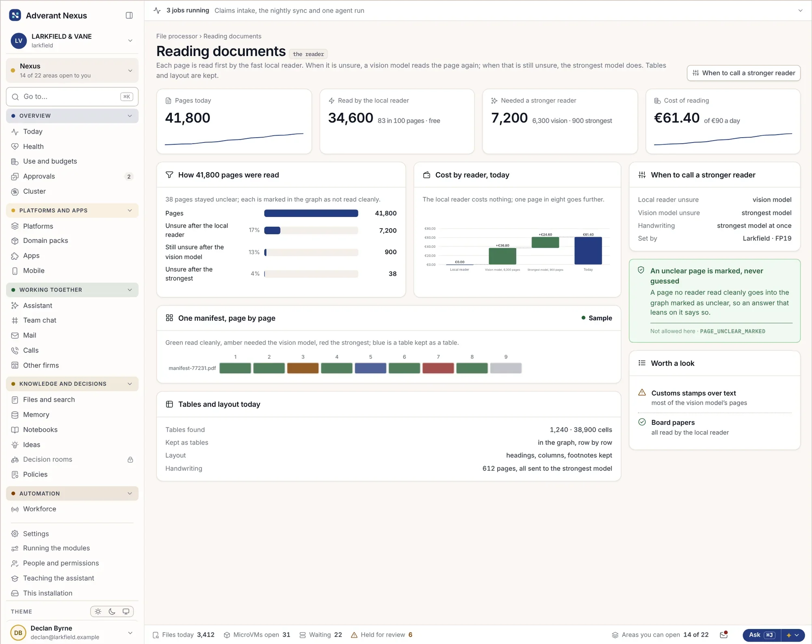Collapse the Platforms and Apps section
This screenshot has height=644, width=812.
point(72,210)
